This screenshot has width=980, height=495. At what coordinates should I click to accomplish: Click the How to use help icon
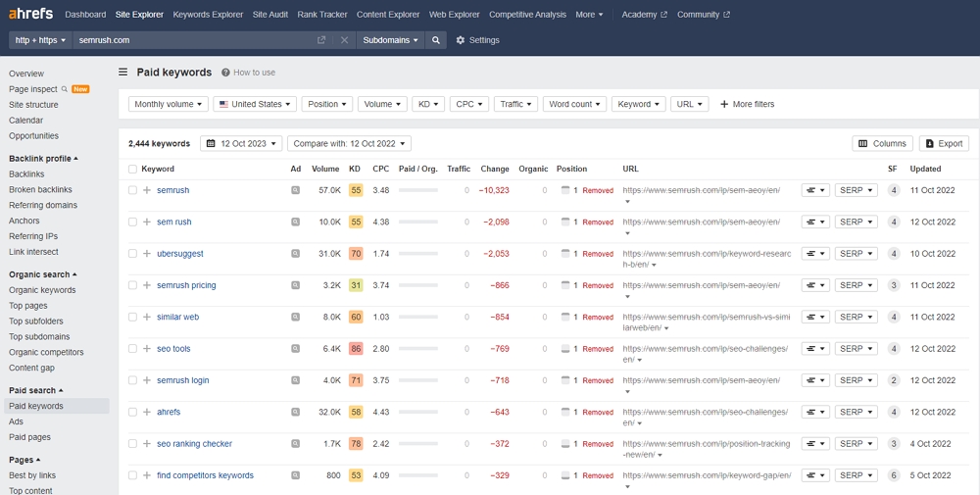pos(225,73)
